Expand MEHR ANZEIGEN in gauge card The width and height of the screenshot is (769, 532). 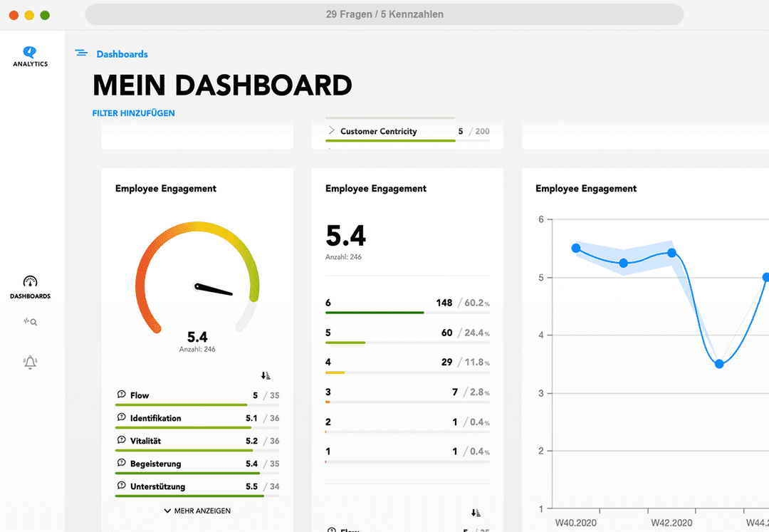pyautogui.click(x=197, y=511)
